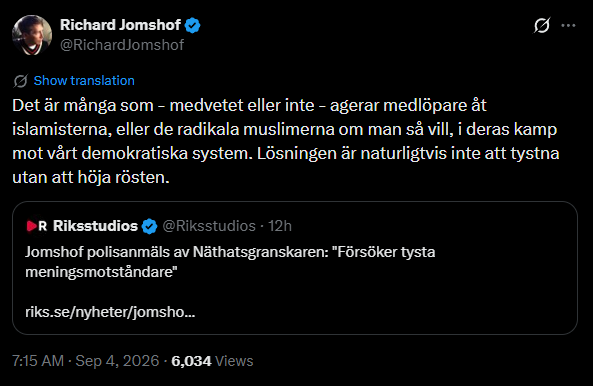Click the Grok icon beside Show translation

(x=20, y=81)
